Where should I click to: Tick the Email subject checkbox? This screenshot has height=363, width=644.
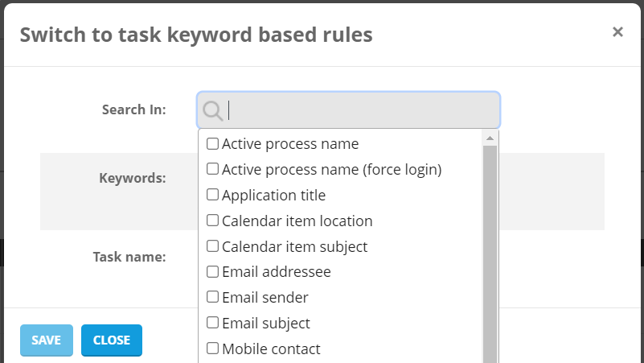tap(213, 323)
